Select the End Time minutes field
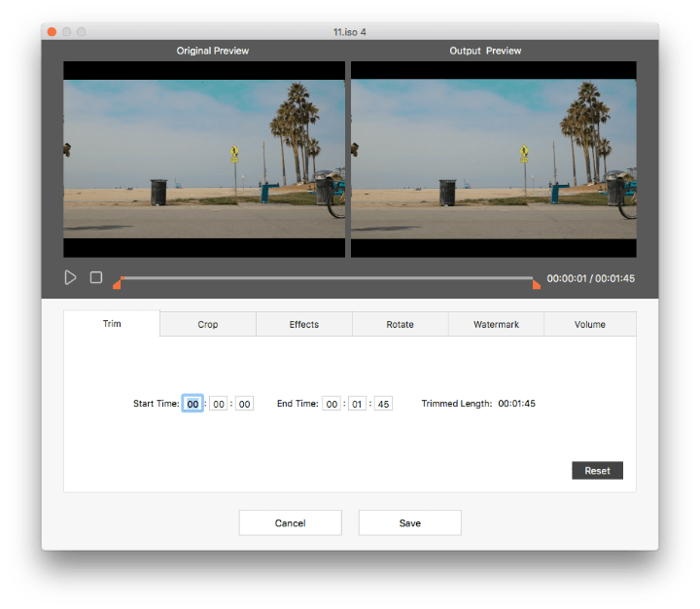 pos(357,404)
